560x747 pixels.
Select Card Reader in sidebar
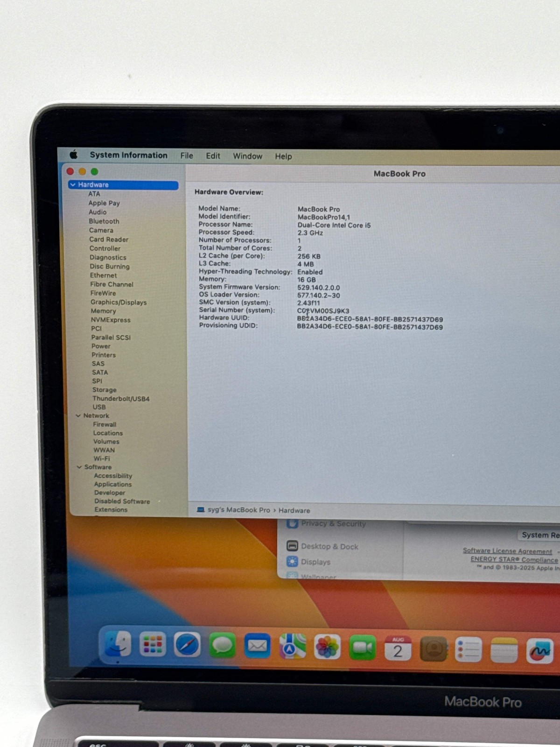[109, 240]
